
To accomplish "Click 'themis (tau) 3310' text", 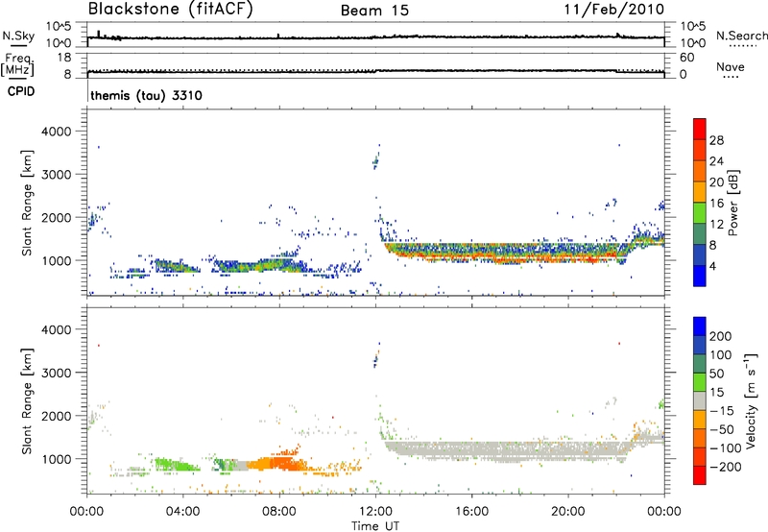I will tap(147, 95).
